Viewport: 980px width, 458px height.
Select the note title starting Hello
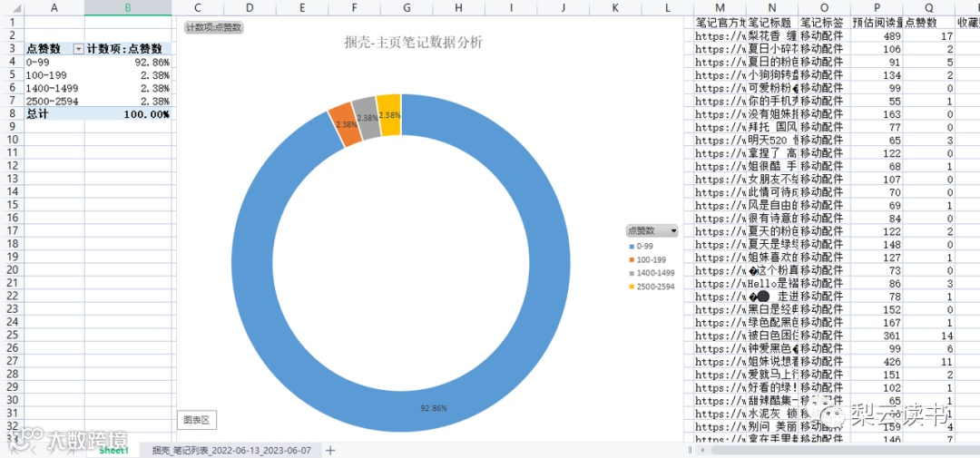pyautogui.click(x=772, y=283)
